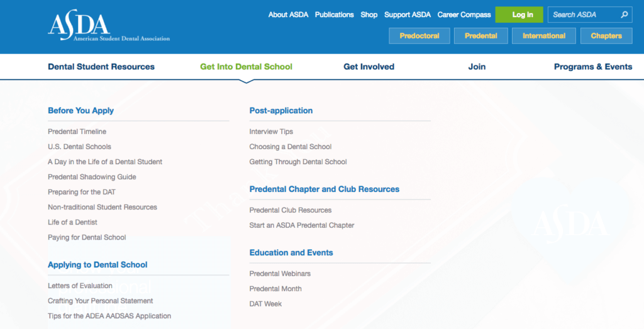Select Start an ASDA Predental Chapter
Viewport: 644px width, 329px height.
[302, 225]
